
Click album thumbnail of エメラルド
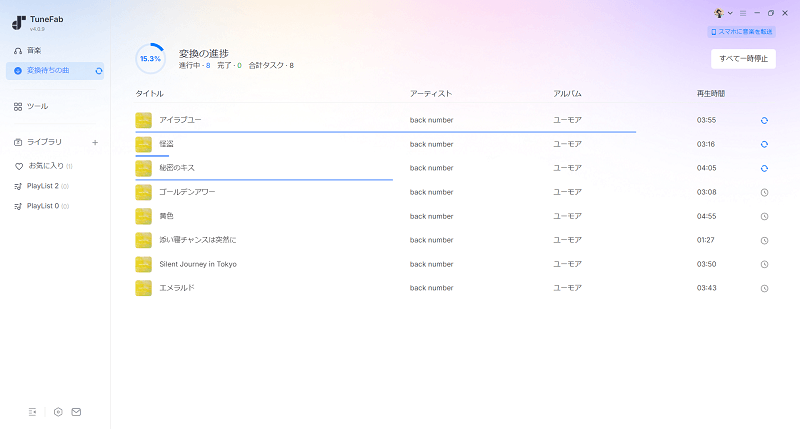[143, 288]
